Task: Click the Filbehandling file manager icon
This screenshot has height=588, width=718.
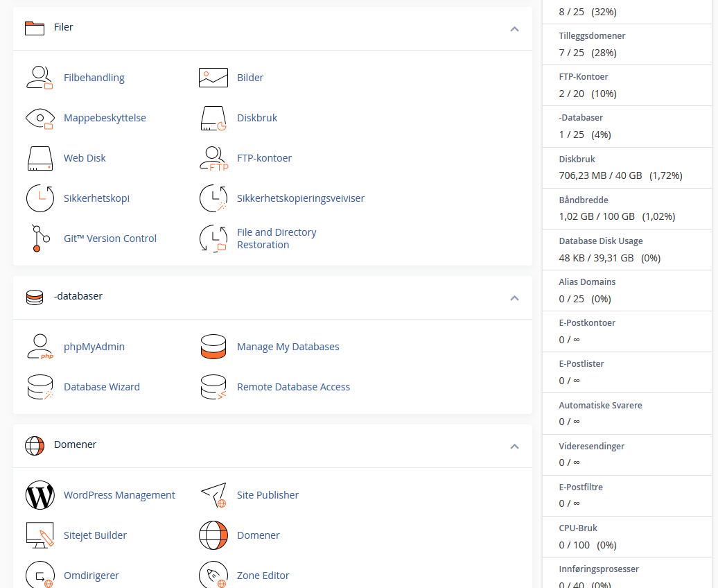Action: (x=40, y=78)
